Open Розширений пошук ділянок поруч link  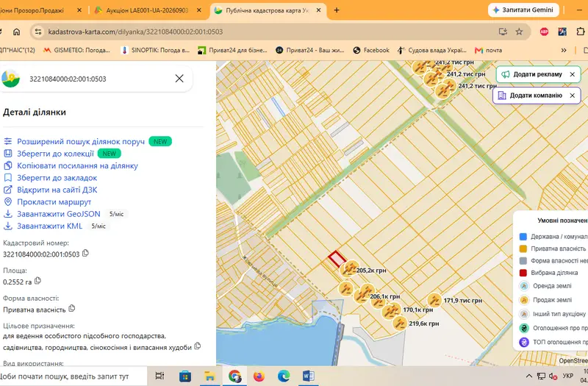(x=81, y=141)
